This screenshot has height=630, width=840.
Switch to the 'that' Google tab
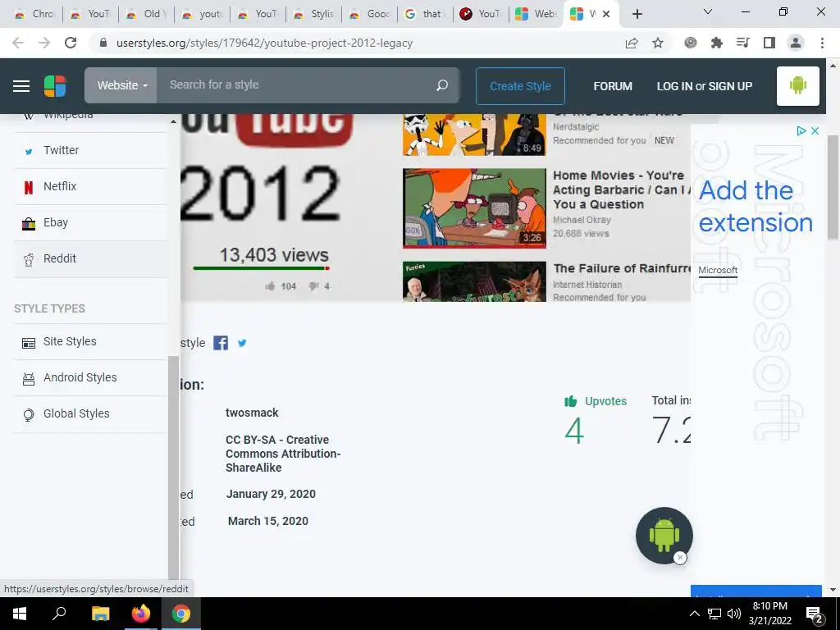426,14
